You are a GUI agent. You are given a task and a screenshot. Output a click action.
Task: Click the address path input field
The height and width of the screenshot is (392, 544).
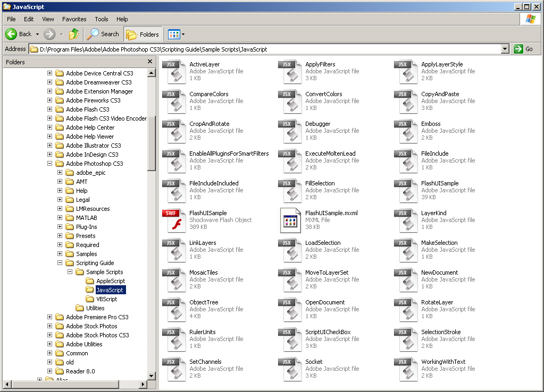click(x=265, y=49)
